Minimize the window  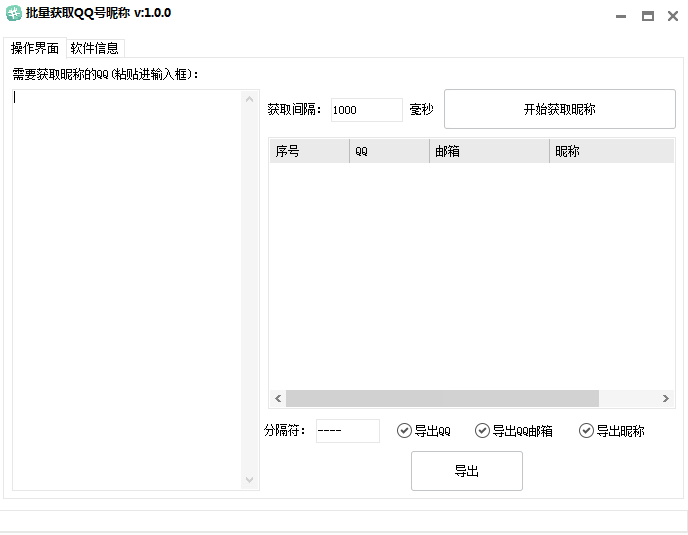[x=621, y=16]
